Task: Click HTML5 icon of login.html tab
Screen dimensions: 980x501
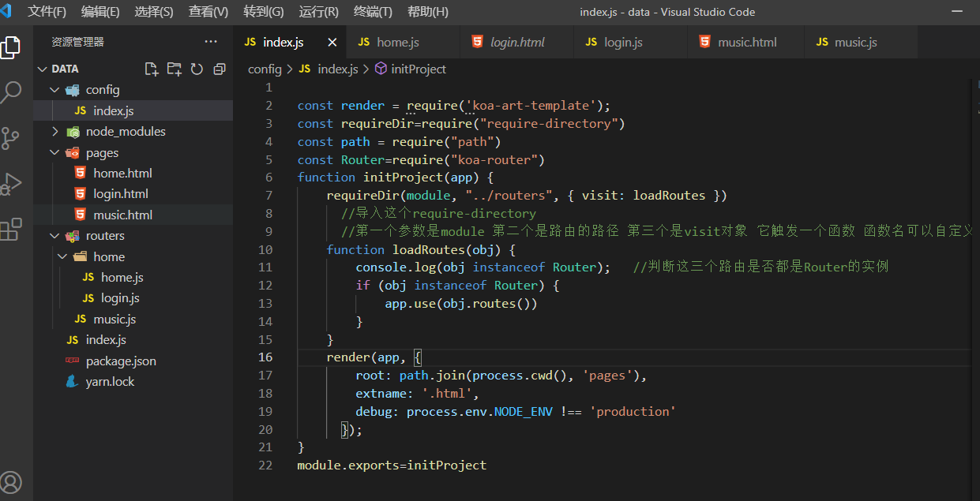Action: coord(477,42)
